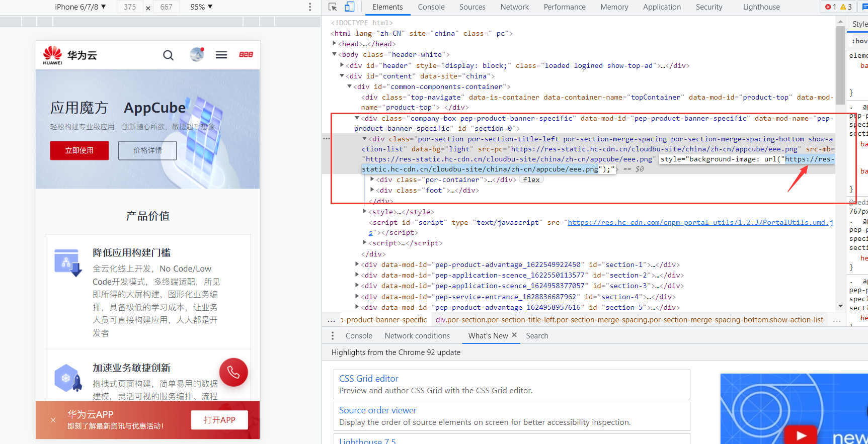The width and height of the screenshot is (868, 444).
Task: Click the red error count badge
Action: pyautogui.click(x=831, y=7)
